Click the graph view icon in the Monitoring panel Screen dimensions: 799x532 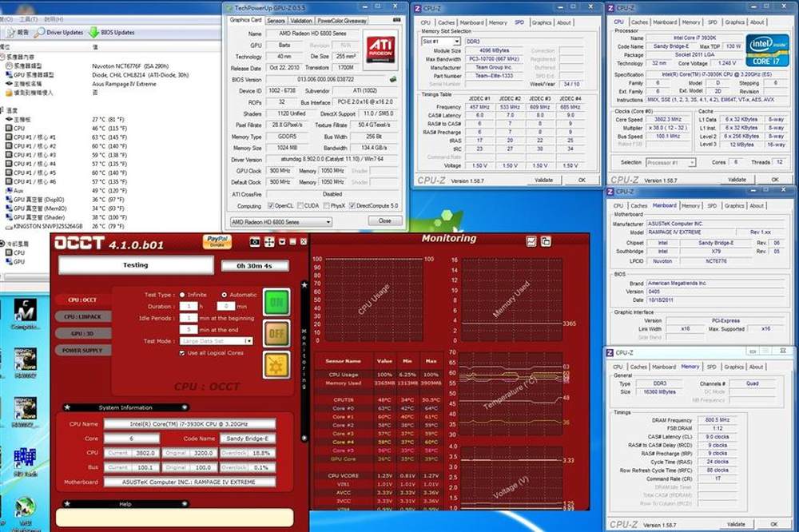point(531,241)
